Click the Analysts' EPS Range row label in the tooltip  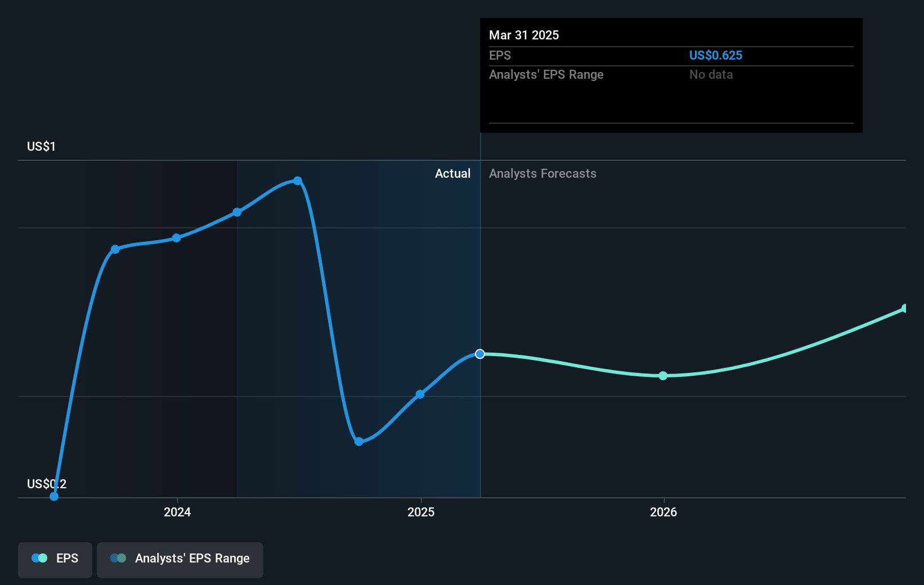546,75
